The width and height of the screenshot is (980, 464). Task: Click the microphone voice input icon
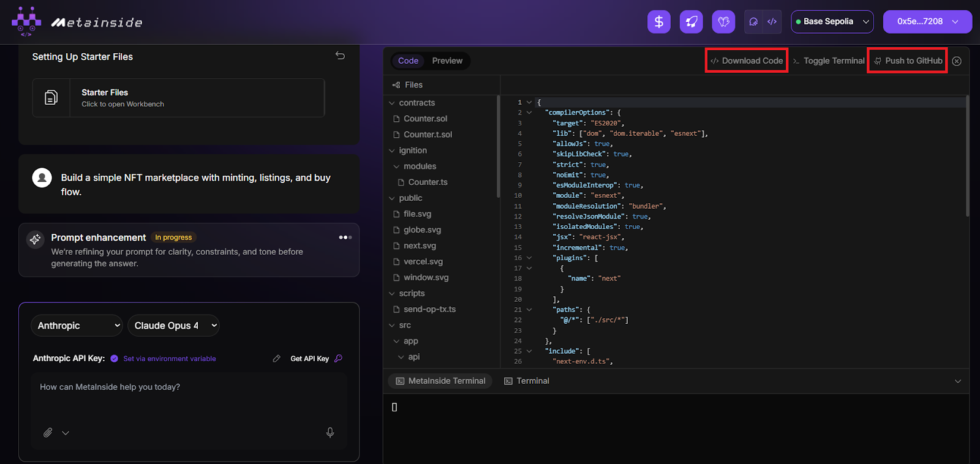[x=330, y=433]
